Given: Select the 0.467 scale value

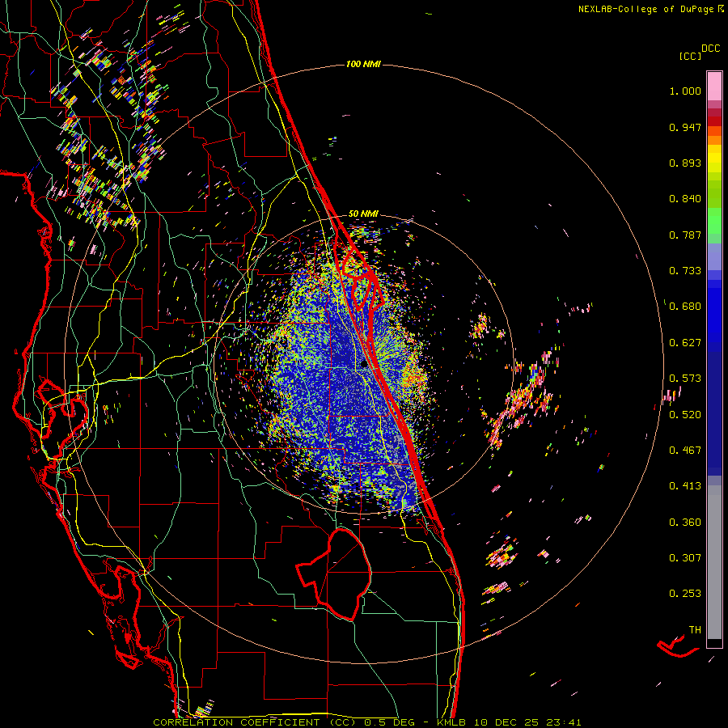Looking at the screenshot, I should [685, 451].
